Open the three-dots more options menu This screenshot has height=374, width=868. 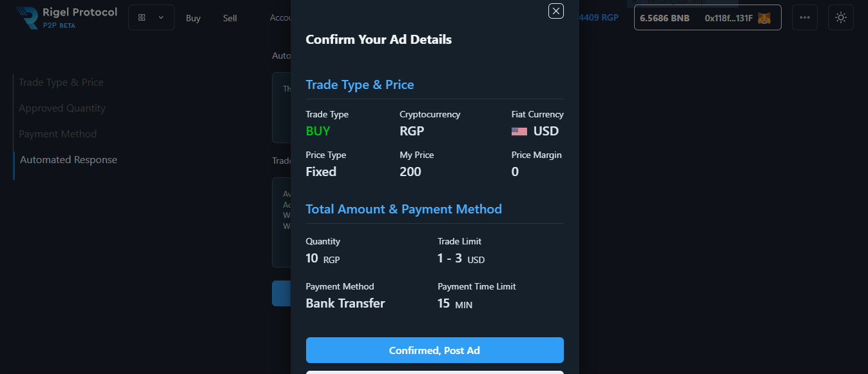805,17
